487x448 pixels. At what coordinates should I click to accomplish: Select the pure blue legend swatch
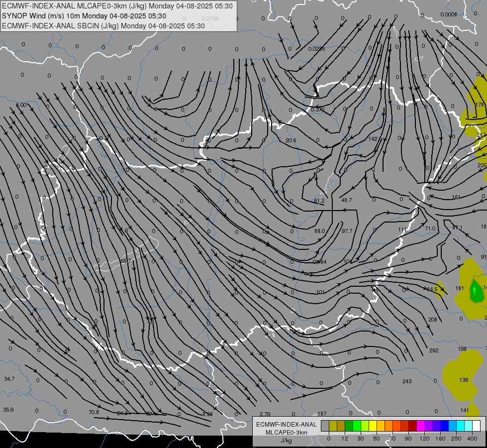coord(444,426)
